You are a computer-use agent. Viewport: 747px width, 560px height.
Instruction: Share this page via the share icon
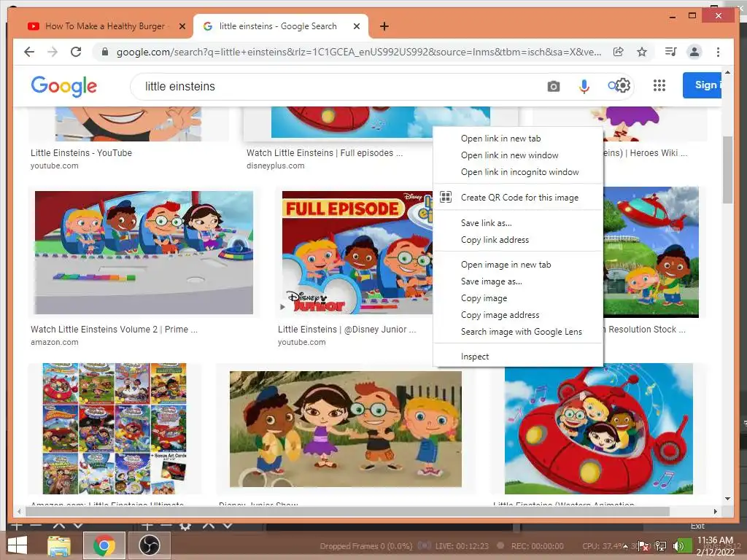tap(618, 52)
